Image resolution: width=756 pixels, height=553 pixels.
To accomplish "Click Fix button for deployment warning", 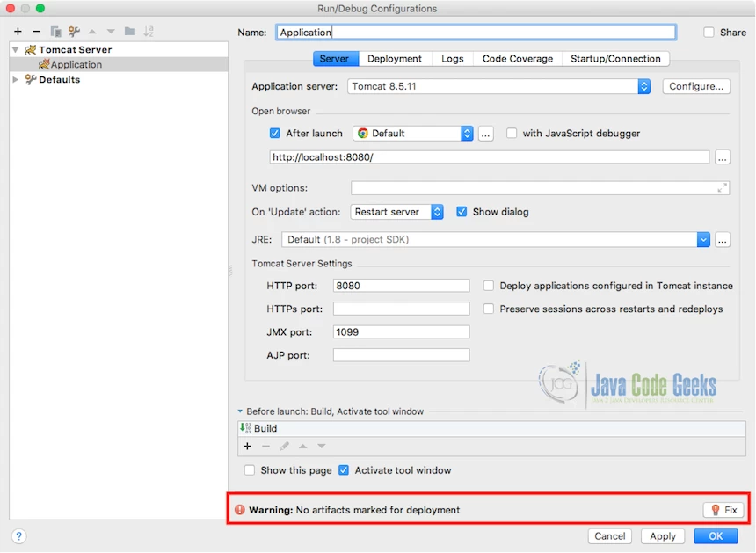I will 723,510.
